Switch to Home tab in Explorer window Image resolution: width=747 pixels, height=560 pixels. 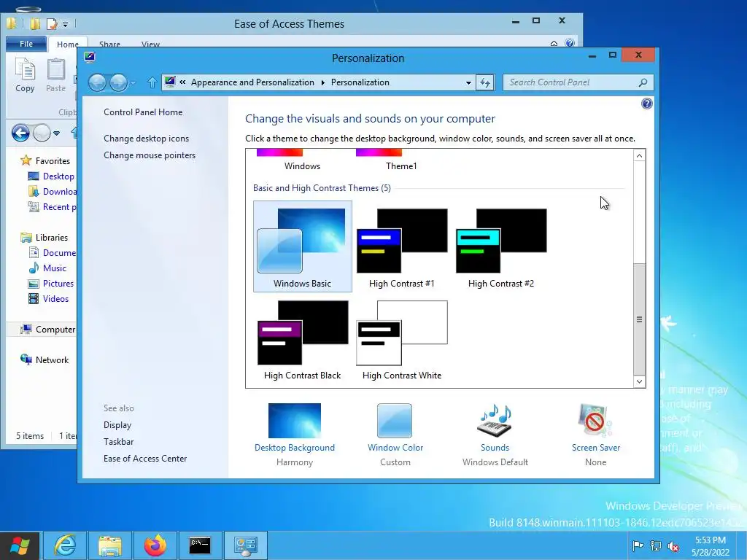pyautogui.click(x=68, y=44)
